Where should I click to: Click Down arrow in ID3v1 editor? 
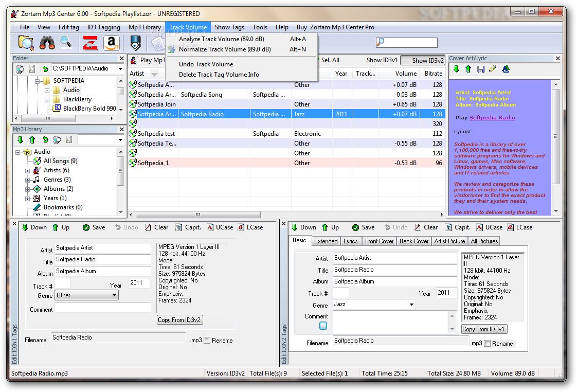(x=34, y=227)
